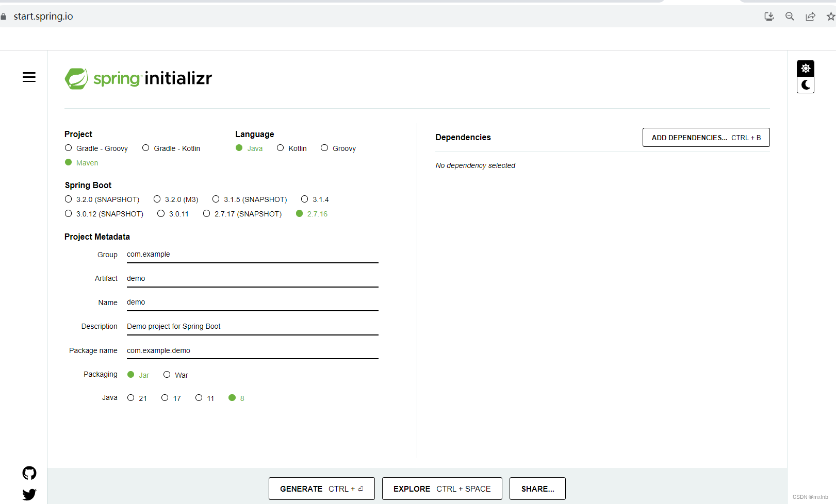Select Java version 17

coord(171,398)
